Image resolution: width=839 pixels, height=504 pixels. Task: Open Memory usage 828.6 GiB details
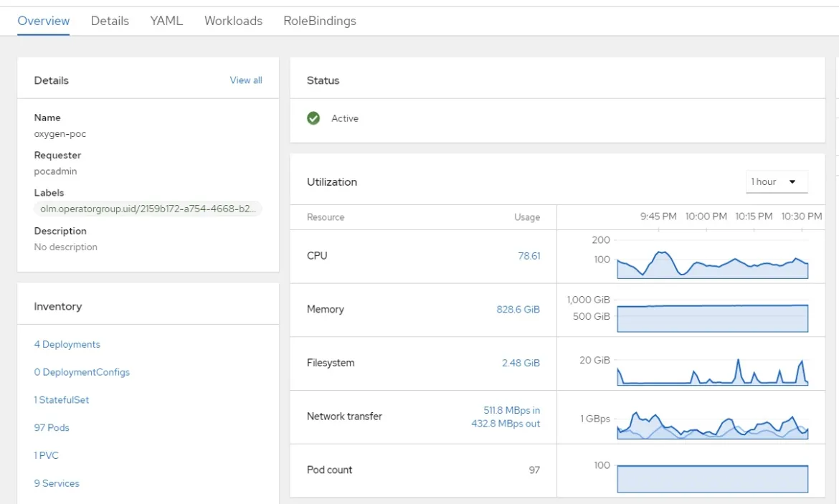518,309
